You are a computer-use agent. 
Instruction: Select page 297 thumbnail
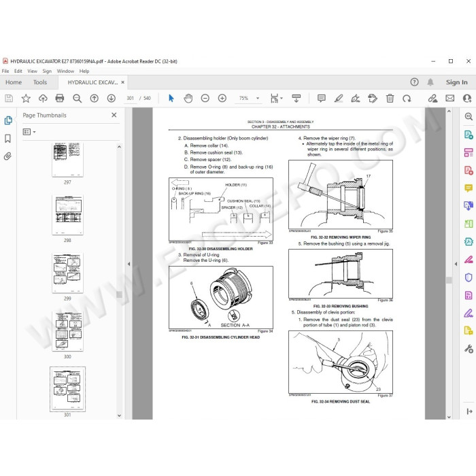pos(67,159)
